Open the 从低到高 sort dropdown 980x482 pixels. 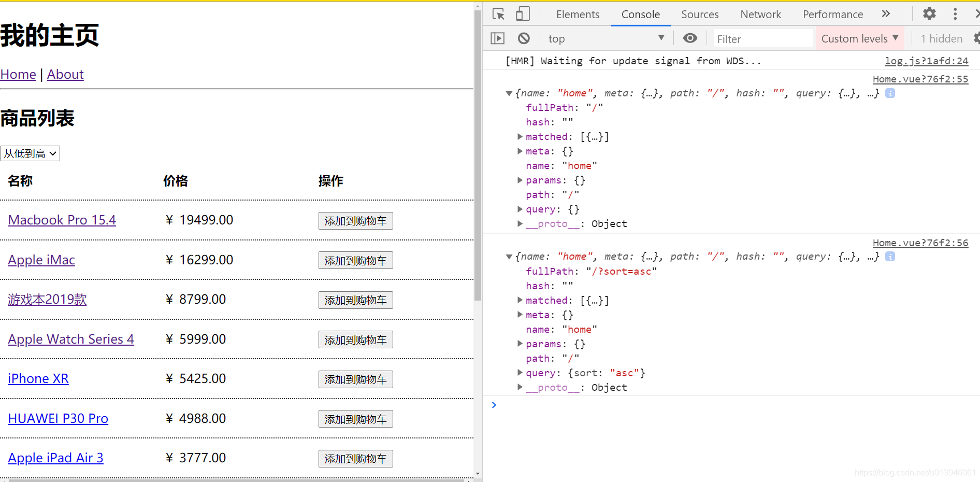pos(30,153)
